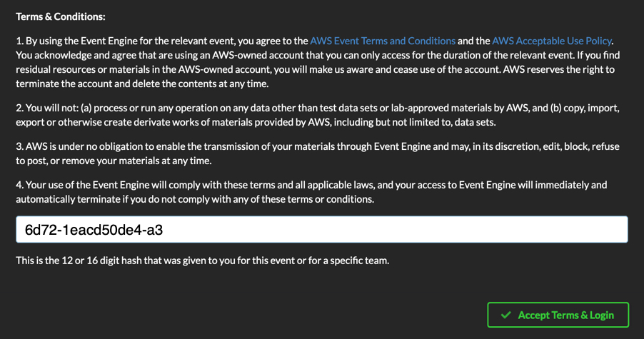Click the fourth clause about applicable laws

[311, 192]
